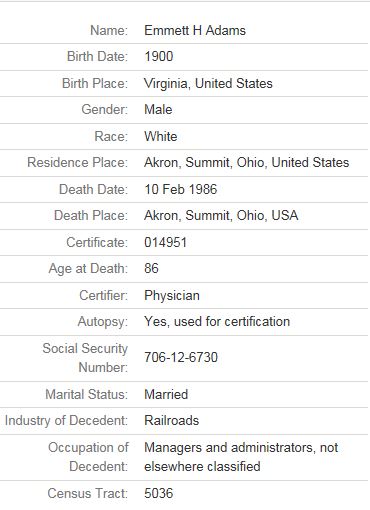
Task: Click the death date 10 Feb 1986
Action: coord(181,189)
